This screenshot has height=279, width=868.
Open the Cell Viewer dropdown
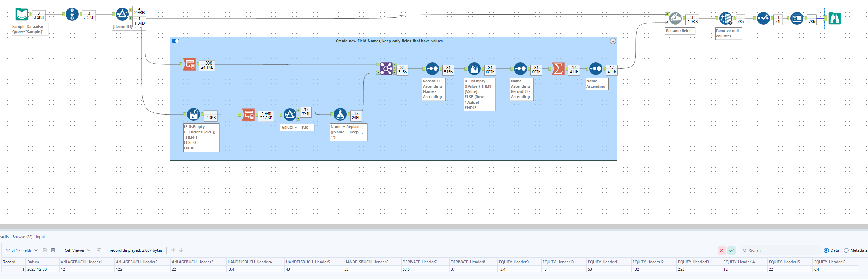click(x=78, y=250)
